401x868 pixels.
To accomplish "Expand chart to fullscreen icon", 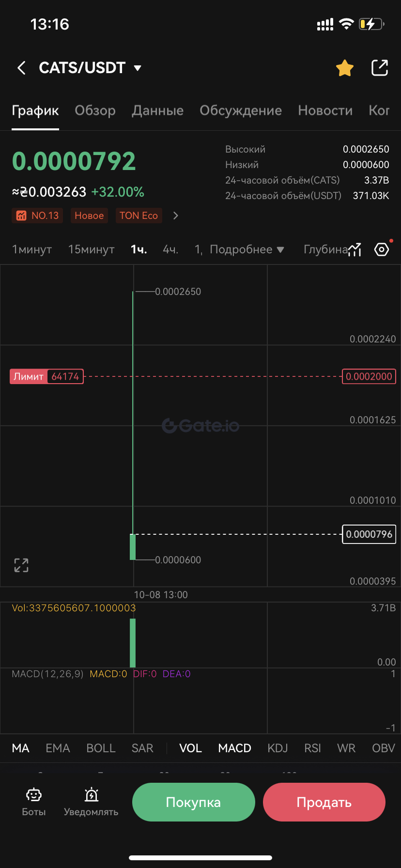I will [21, 565].
